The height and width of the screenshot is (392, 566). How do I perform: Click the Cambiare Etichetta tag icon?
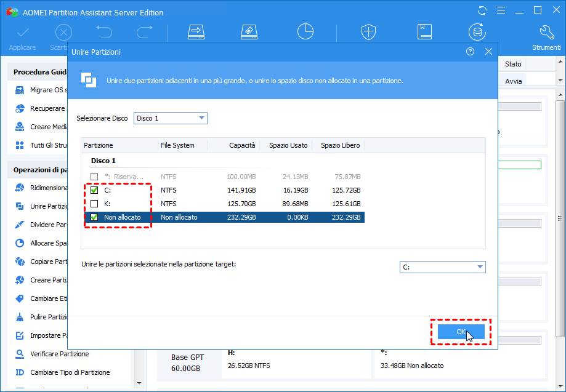pos(20,298)
